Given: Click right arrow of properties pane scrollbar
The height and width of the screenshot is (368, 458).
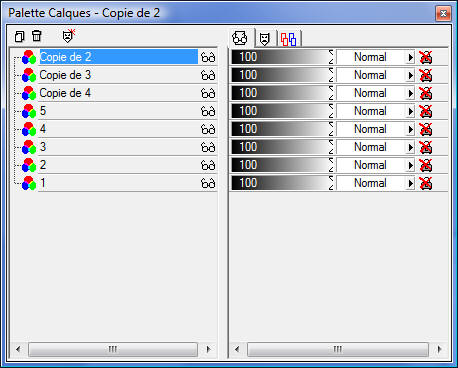Looking at the screenshot, I should [x=440, y=349].
